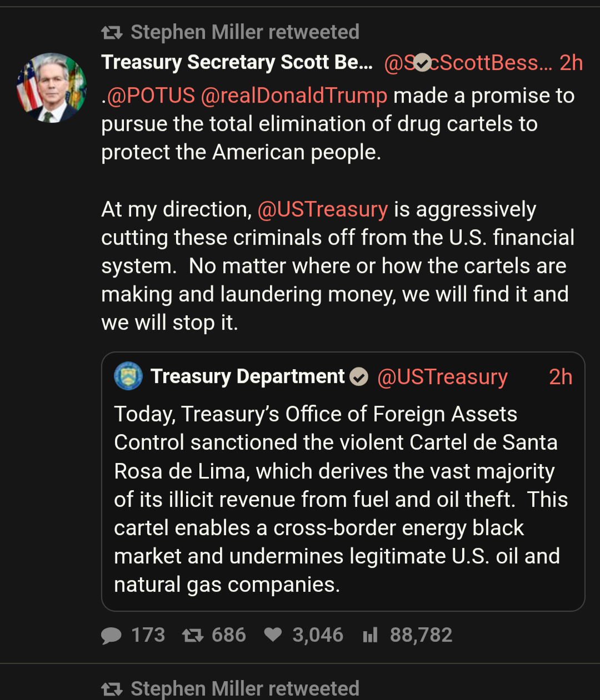This screenshot has width=600, height=700.
Task: Open the quoted Treasury sanctions tweet text
Action: [x=337, y=498]
